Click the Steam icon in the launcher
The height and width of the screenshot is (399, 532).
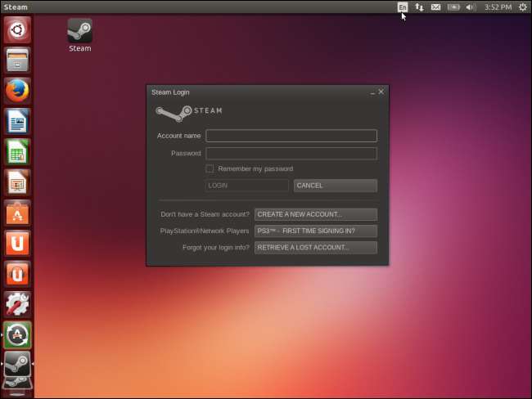click(17, 364)
